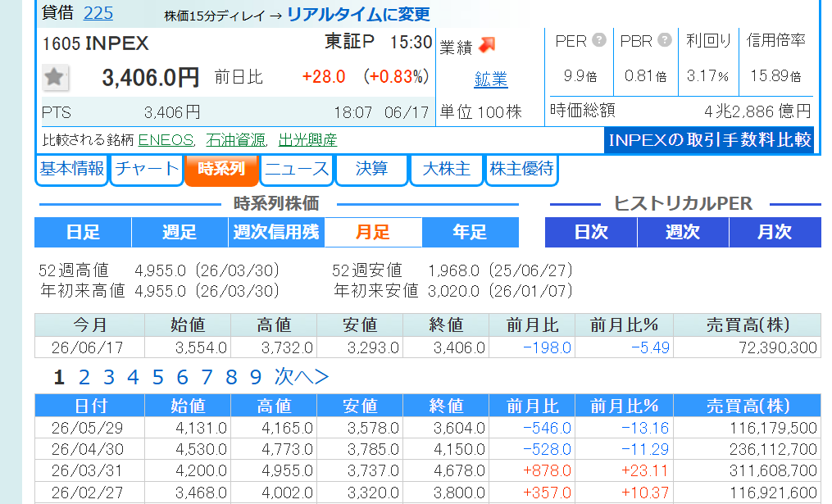Click the favorite star icon next to price
The image size is (832, 504).
click(54, 78)
